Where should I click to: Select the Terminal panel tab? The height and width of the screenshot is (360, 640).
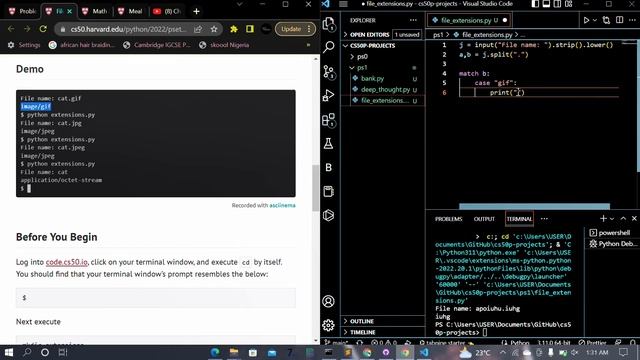(x=519, y=219)
